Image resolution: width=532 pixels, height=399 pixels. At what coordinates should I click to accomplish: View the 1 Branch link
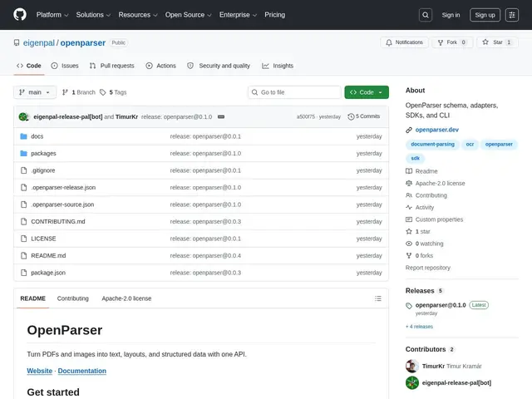tap(79, 92)
